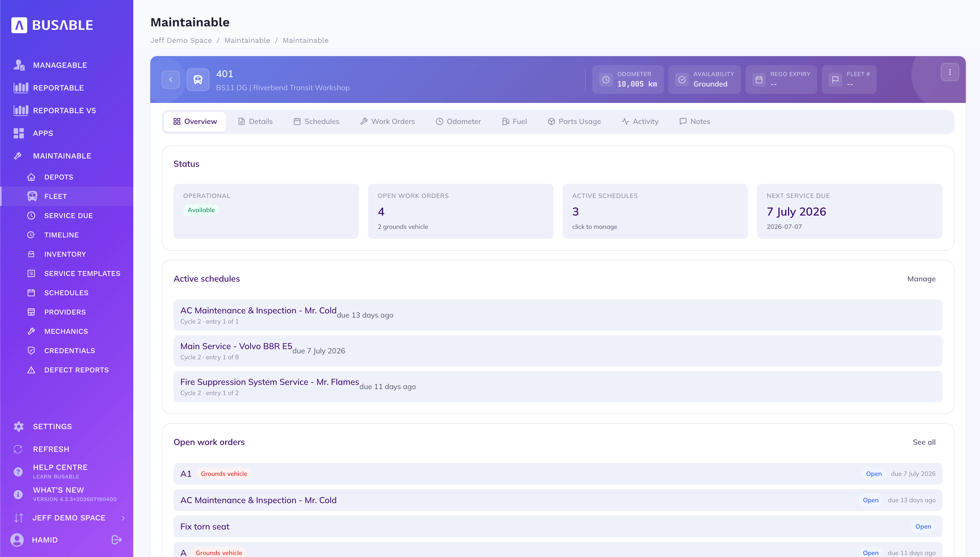Open the Fuel tab
The height and width of the screenshot is (557, 980).
514,121
